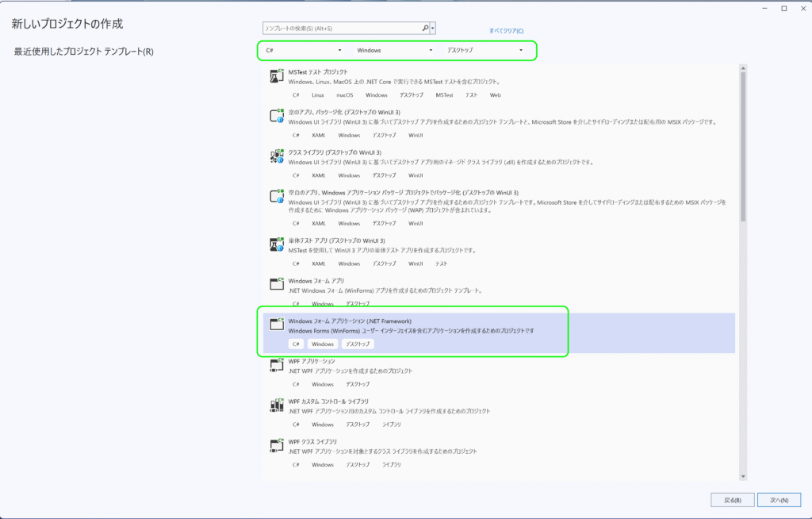Screen dimensions: 812x519
Task: Click the 空白のアプリ、Windows アプリケーション パッケージ template icon
Action: coord(277,197)
